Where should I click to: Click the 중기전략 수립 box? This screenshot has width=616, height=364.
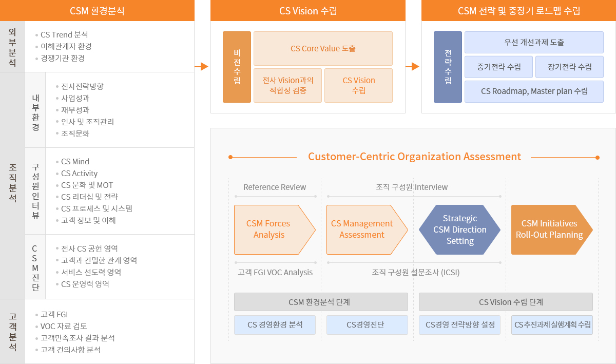498,67
